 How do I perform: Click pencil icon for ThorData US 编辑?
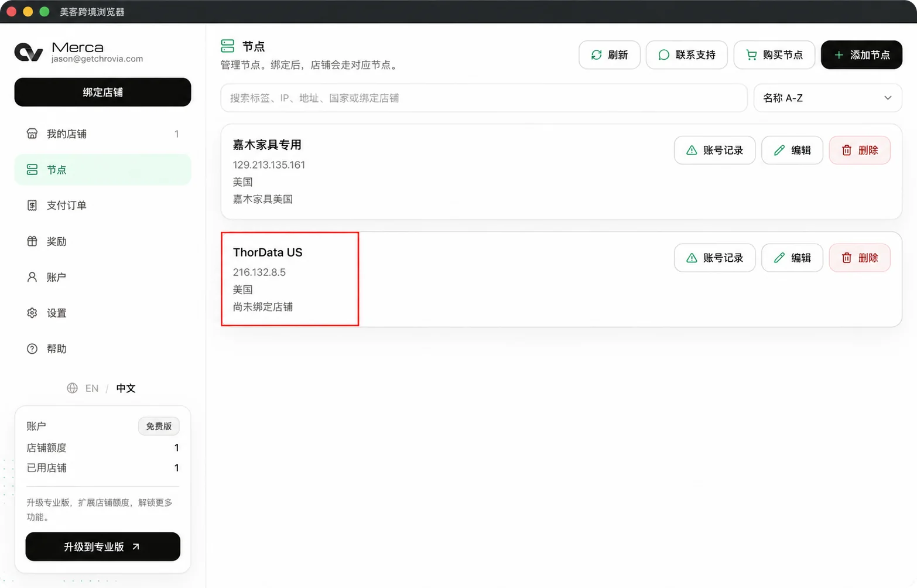(779, 258)
